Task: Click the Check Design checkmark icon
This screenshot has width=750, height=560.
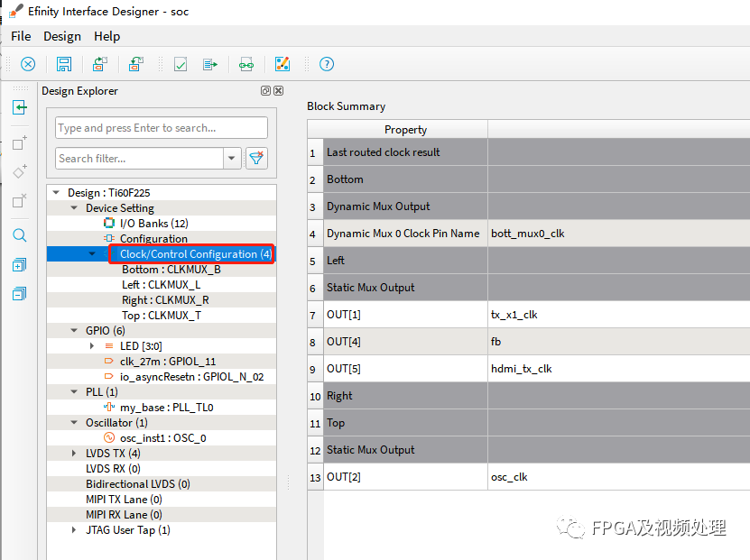Action: click(181, 64)
